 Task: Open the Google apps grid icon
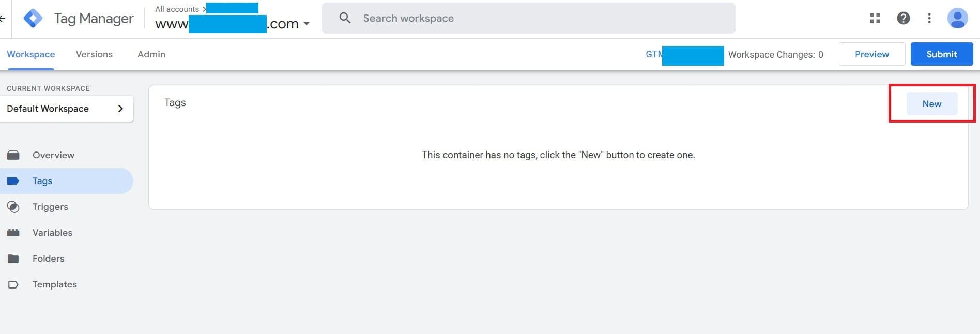click(875, 18)
